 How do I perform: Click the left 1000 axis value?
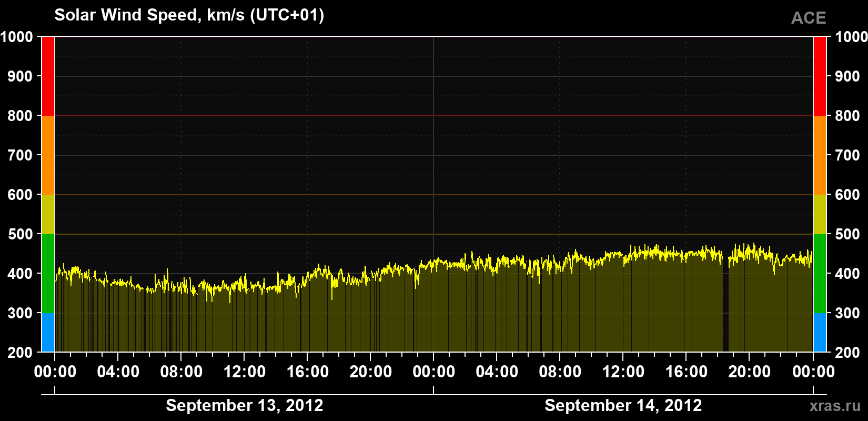pos(16,37)
